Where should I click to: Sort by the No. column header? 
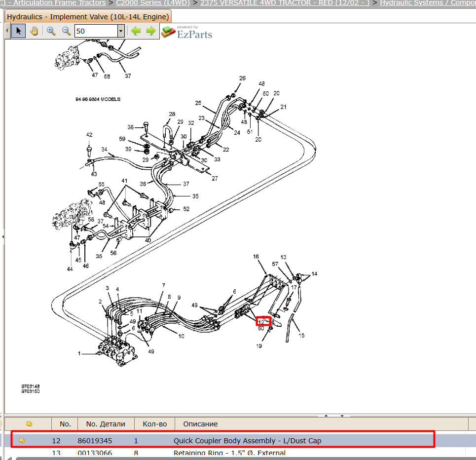pos(65,424)
